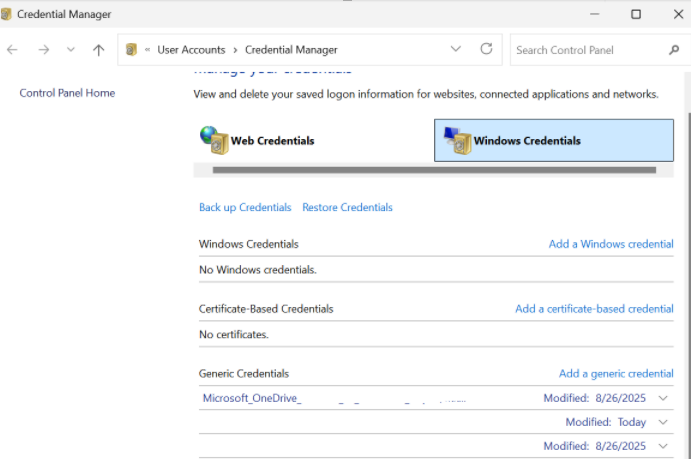This screenshot has height=459, width=691.
Task: Click the 'Modified: Today' label
Action: point(606,422)
